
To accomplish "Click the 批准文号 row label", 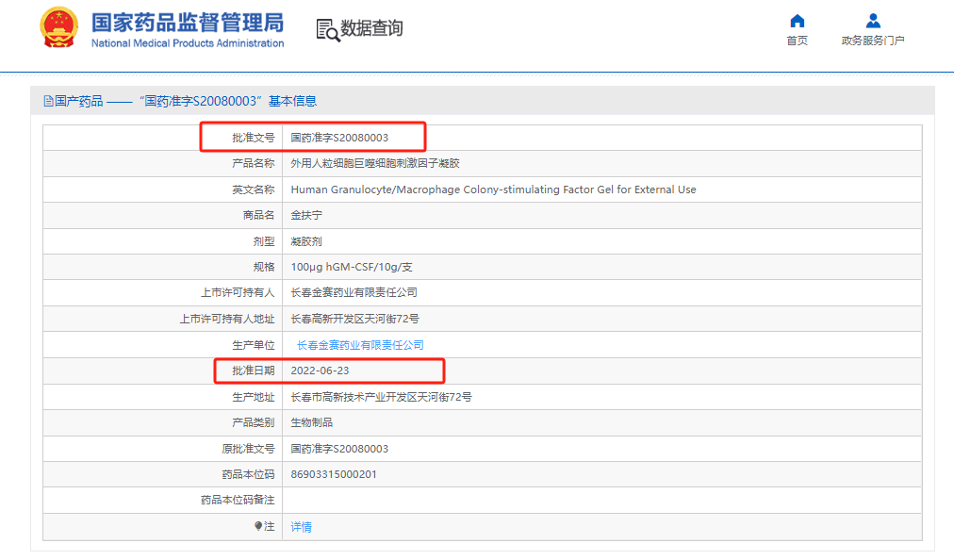I will 253,138.
